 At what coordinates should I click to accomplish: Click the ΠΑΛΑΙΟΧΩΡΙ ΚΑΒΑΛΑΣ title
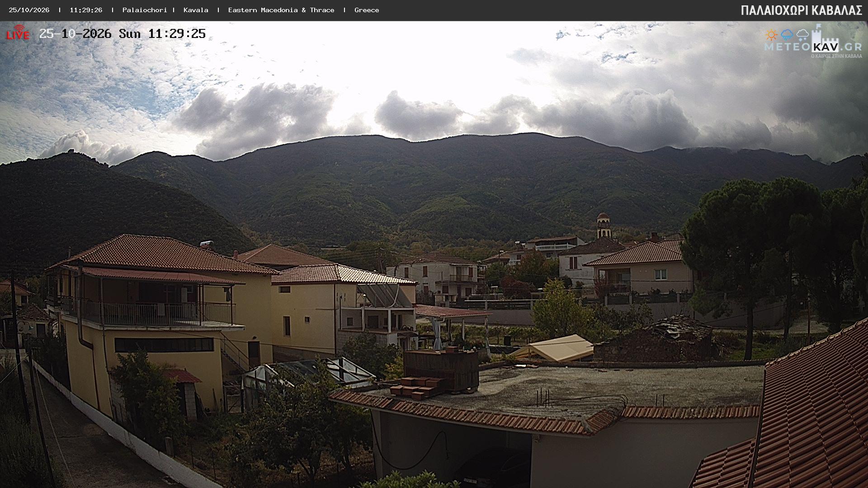click(802, 10)
